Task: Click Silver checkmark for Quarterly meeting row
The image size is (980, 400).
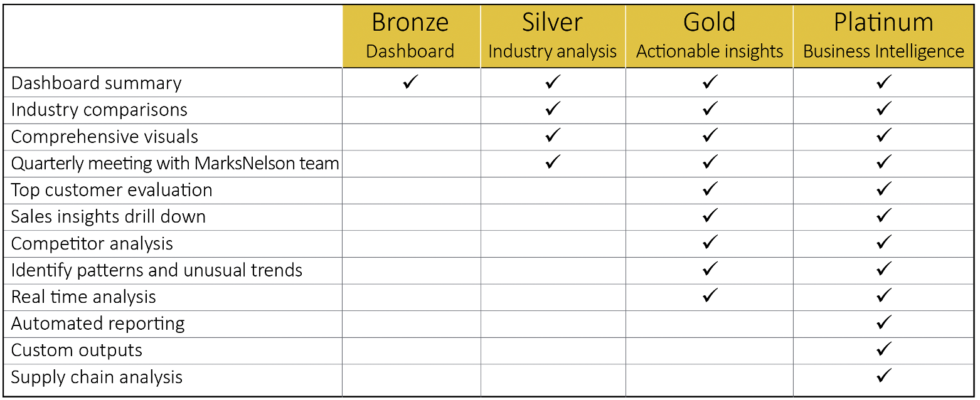Action: tap(553, 162)
